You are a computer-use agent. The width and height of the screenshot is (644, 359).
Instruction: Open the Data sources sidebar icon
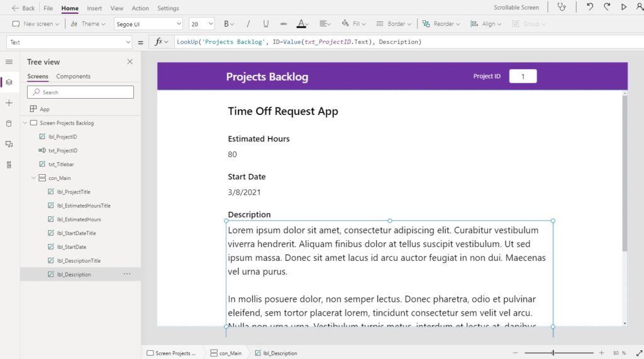click(x=9, y=123)
